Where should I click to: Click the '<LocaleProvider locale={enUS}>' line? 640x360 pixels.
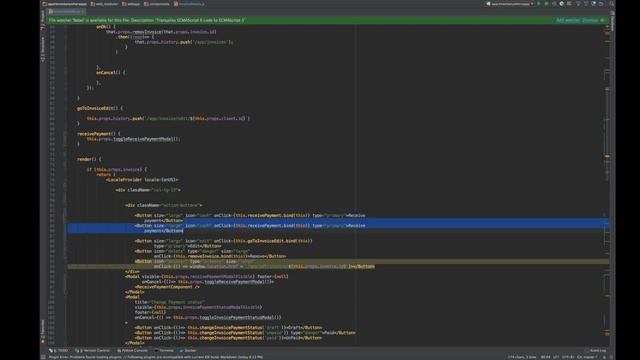coord(142,180)
